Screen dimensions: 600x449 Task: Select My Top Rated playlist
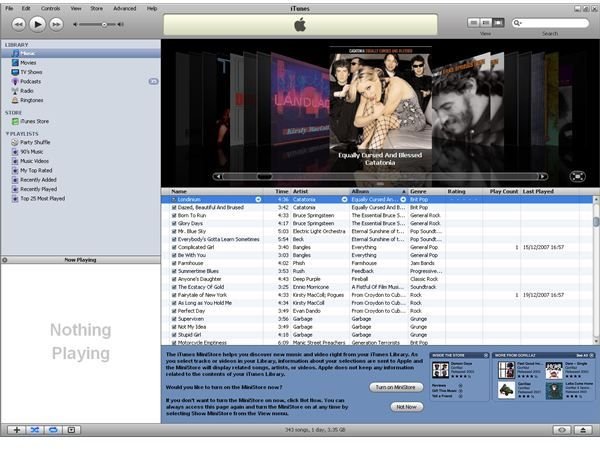pos(80,170)
